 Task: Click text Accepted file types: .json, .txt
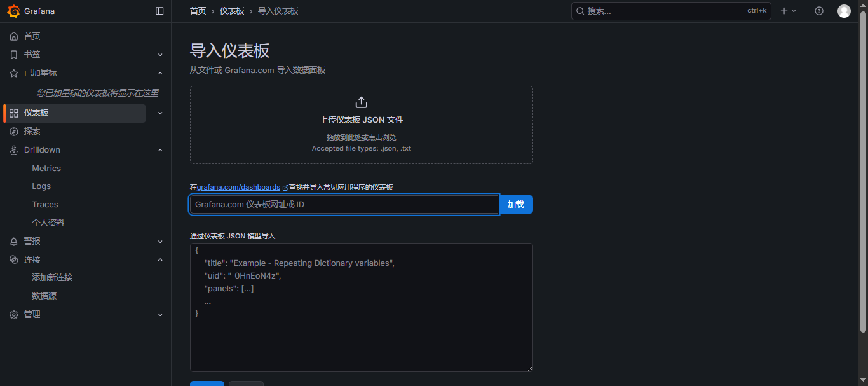pos(362,148)
